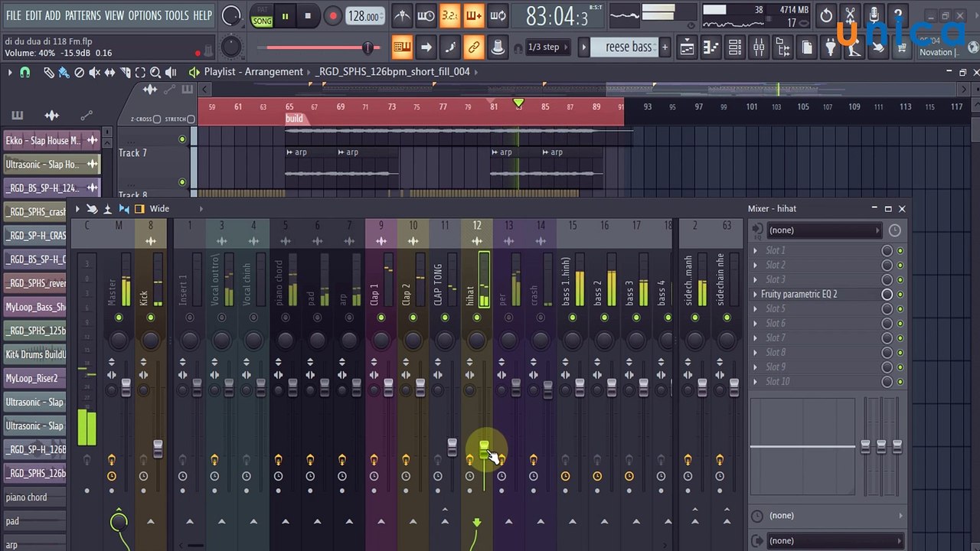This screenshot has height=551, width=980.
Task: Select the Draw pencil tool in playlist
Action: tap(48, 72)
